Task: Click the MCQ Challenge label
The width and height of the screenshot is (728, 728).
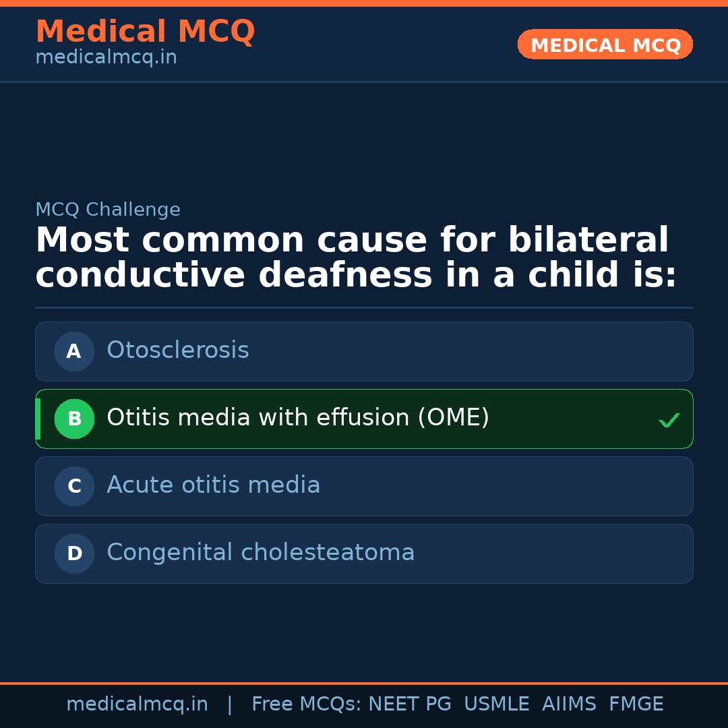Action: [108, 210]
